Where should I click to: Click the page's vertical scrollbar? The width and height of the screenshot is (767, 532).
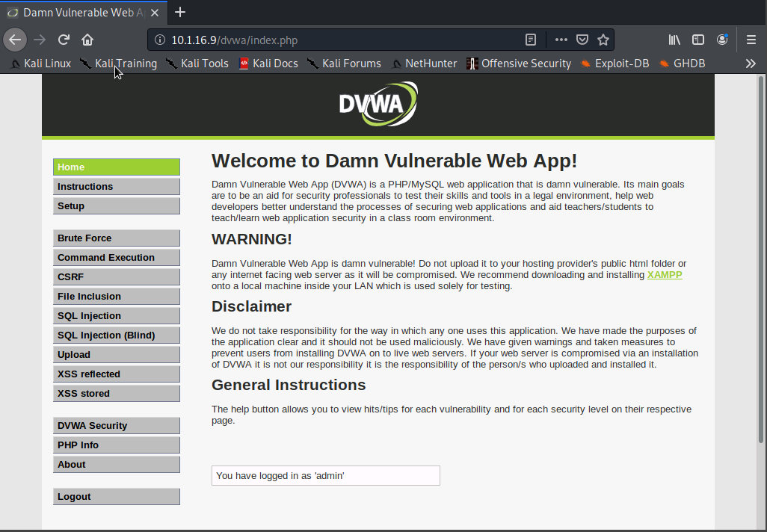[760, 259]
